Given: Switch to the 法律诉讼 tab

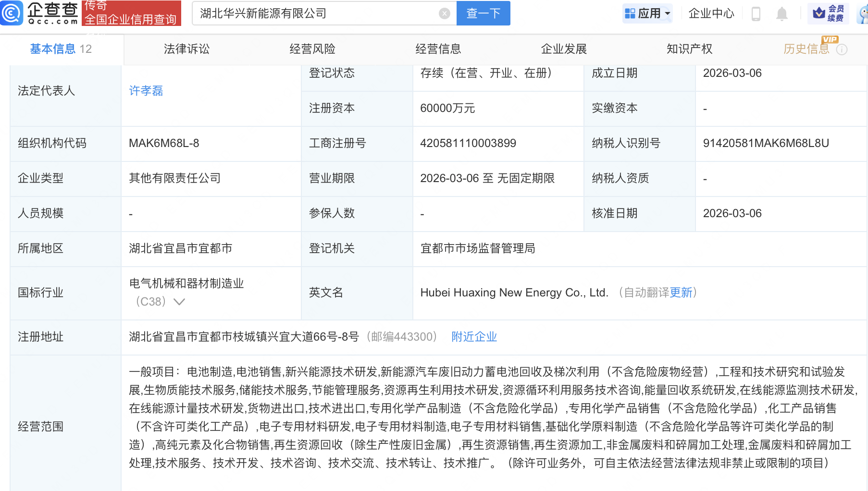Looking at the screenshot, I should [x=186, y=49].
